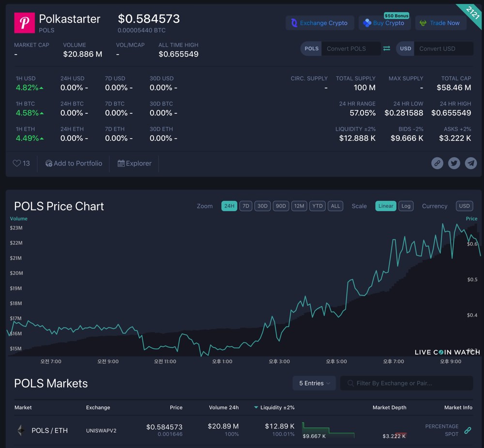Image resolution: width=484 pixels, height=448 pixels.
Task: Switch chart scale to Log
Action: click(406, 206)
